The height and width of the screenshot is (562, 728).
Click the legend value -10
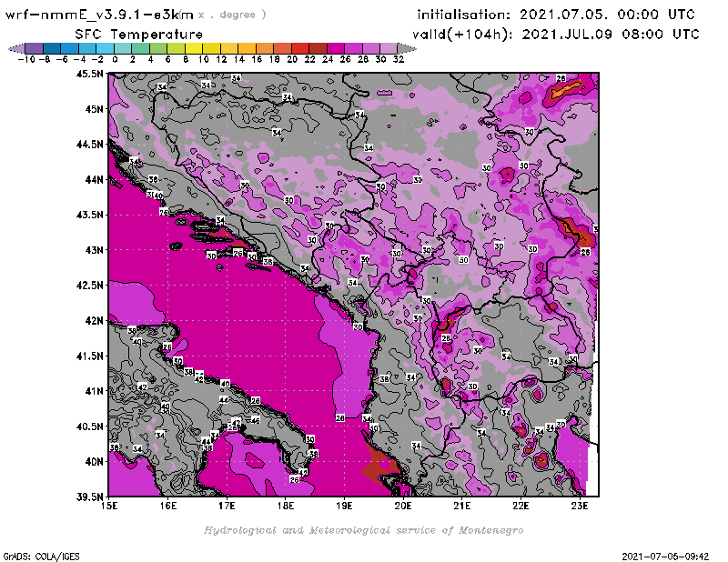[26, 59]
